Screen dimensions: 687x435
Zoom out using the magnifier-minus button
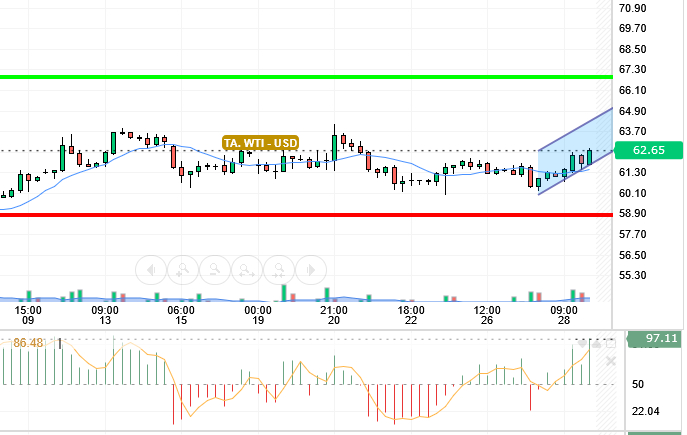coord(215,270)
